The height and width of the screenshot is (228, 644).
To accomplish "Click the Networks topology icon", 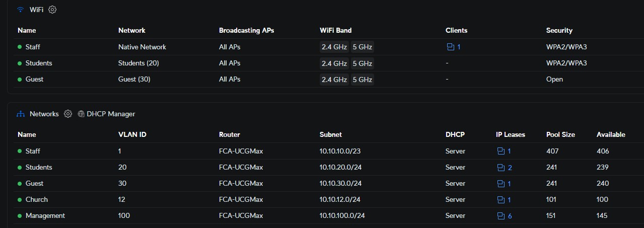I will click(21, 114).
